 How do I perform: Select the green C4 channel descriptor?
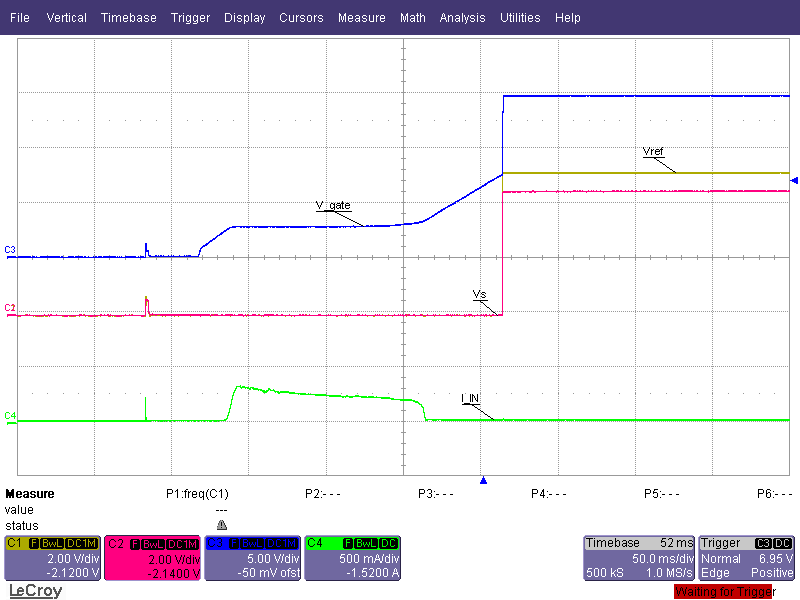point(351,557)
